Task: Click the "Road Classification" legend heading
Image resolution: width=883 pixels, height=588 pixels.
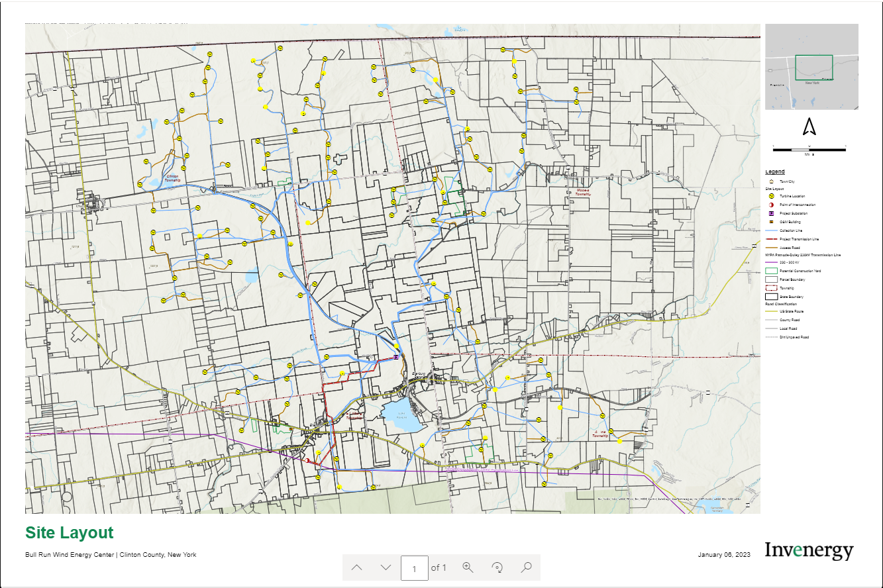Action: click(782, 304)
